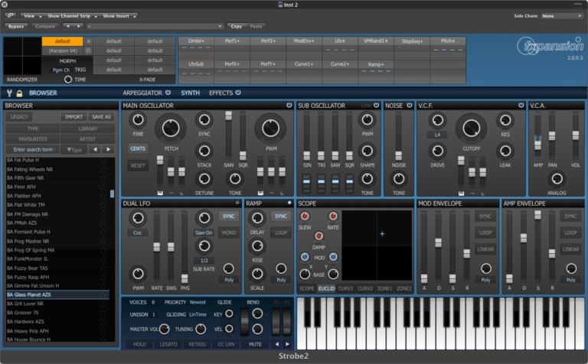
Task: Toggle LINEAR in Mod Envelope
Action: click(x=484, y=249)
